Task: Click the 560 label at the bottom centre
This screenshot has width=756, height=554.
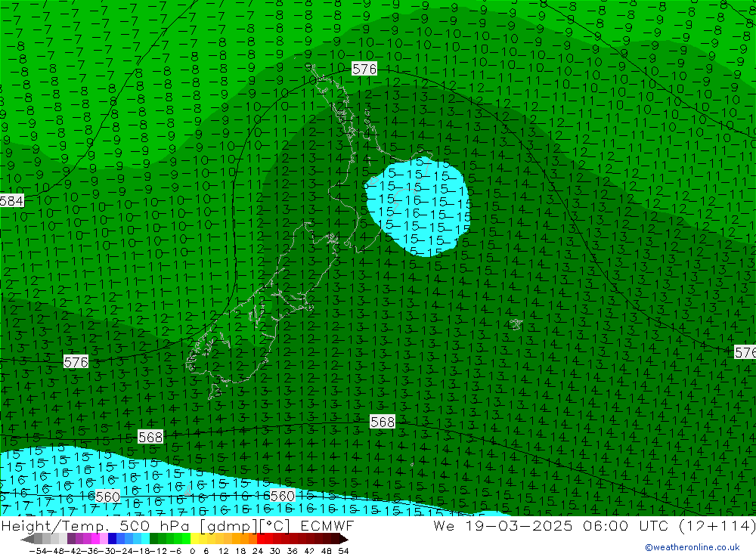Action: click(x=282, y=496)
